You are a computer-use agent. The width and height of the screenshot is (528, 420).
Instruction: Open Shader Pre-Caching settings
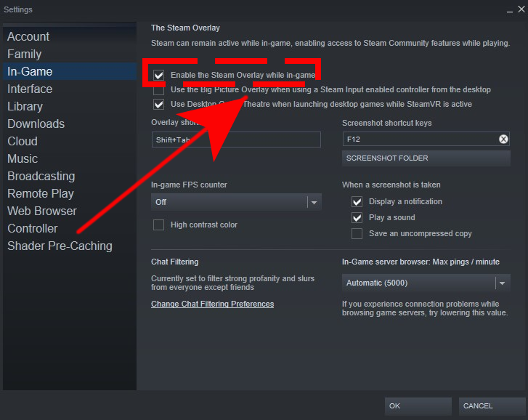pyautogui.click(x=70, y=246)
